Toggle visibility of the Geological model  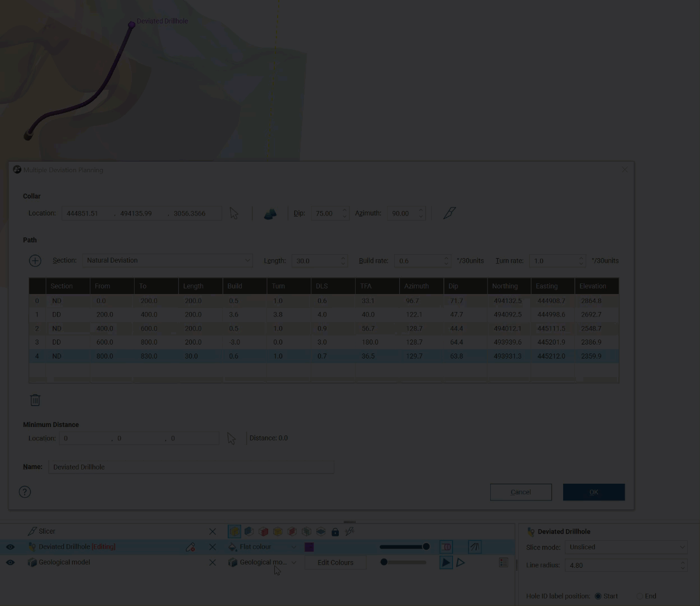pyautogui.click(x=10, y=562)
